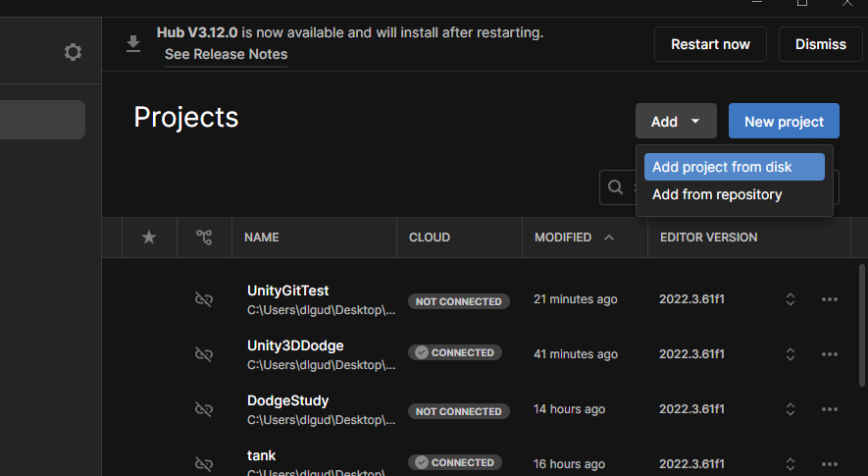Click '14 hours ago' modified time
868x476 pixels.
[569, 409]
